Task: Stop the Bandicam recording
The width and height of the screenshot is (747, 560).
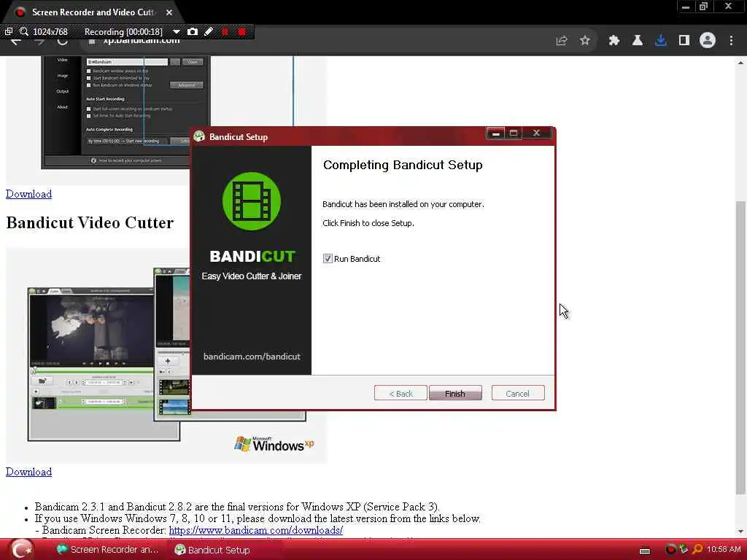Action: [x=241, y=31]
